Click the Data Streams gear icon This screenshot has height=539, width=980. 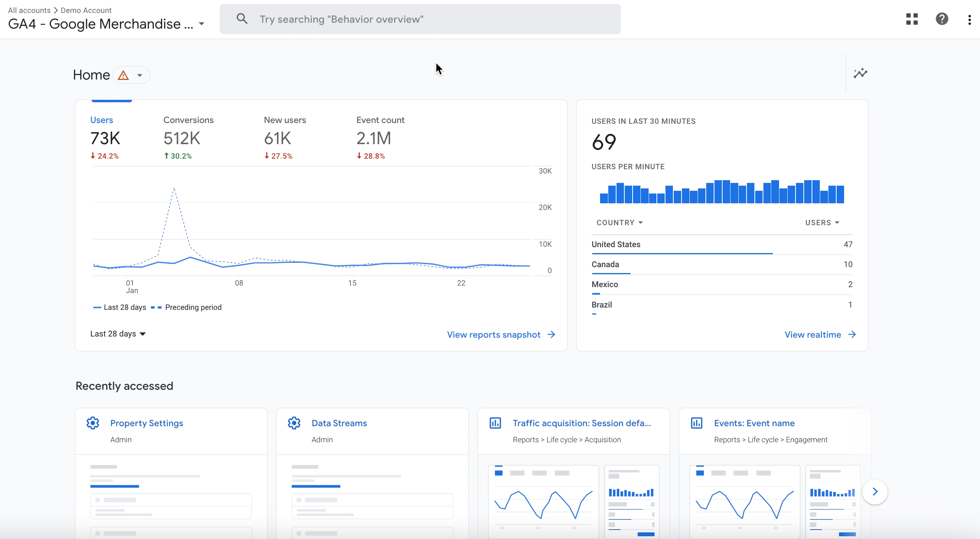click(x=294, y=422)
